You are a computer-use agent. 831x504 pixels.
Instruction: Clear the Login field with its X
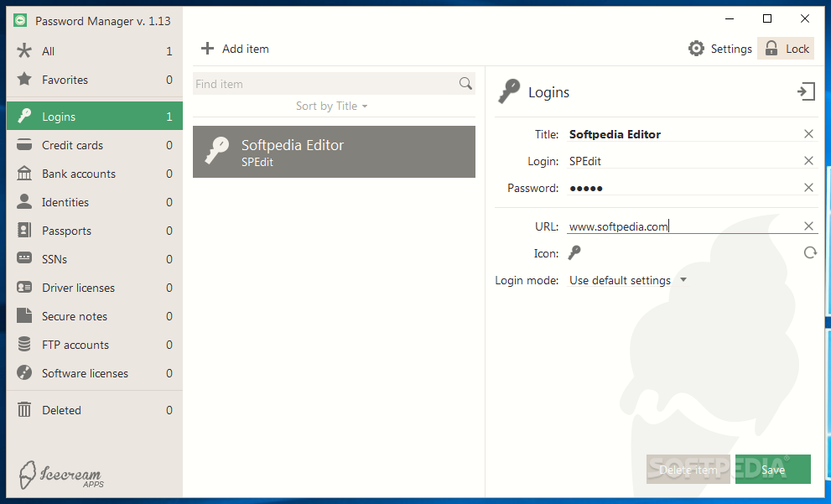(808, 160)
